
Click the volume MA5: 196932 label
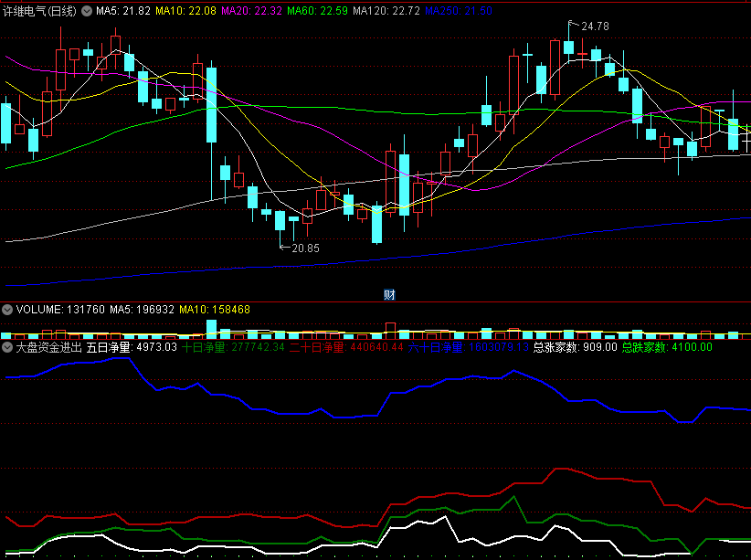pyautogui.click(x=142, y=310)
